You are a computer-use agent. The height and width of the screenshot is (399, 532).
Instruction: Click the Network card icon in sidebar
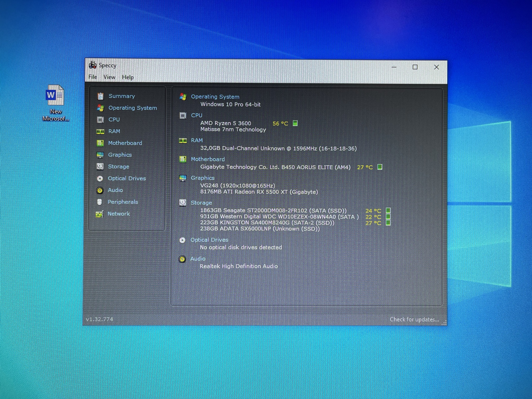[x=99, y=214]
